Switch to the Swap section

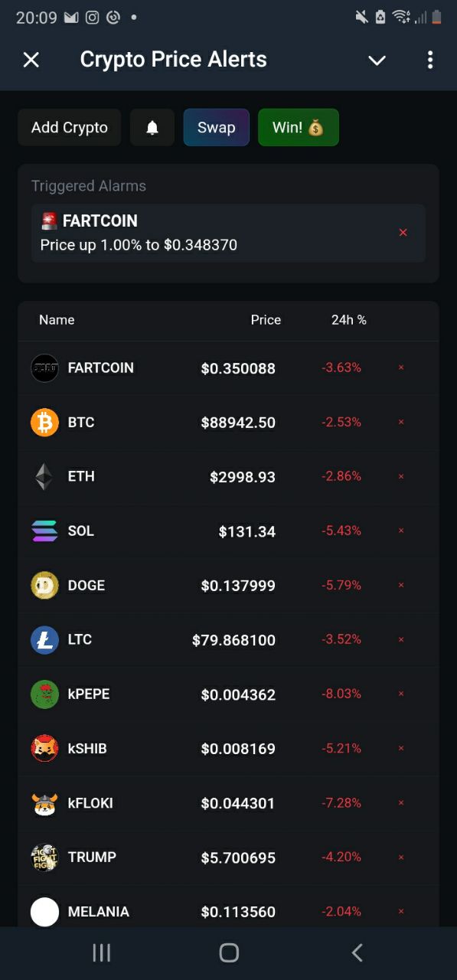tap(216, 127)
